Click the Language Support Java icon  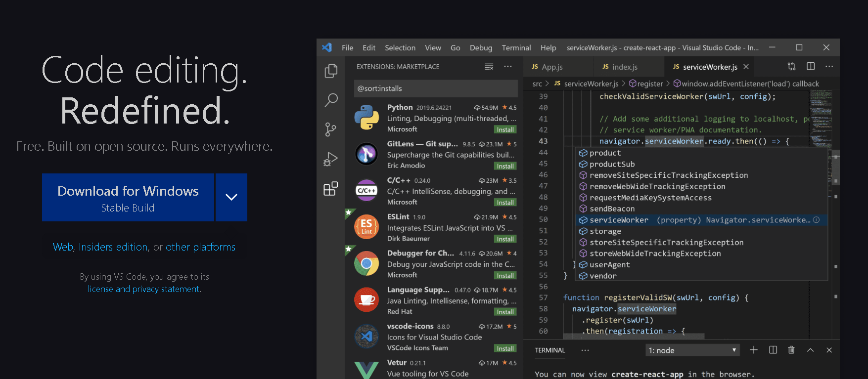click(366, 300)
